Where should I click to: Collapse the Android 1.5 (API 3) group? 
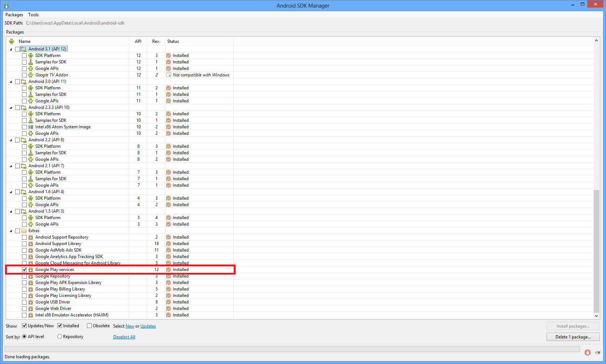point(11,211)
